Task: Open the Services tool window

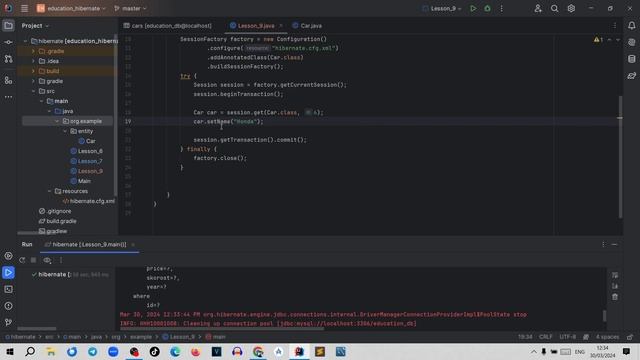Action: [x=8, y=256]
